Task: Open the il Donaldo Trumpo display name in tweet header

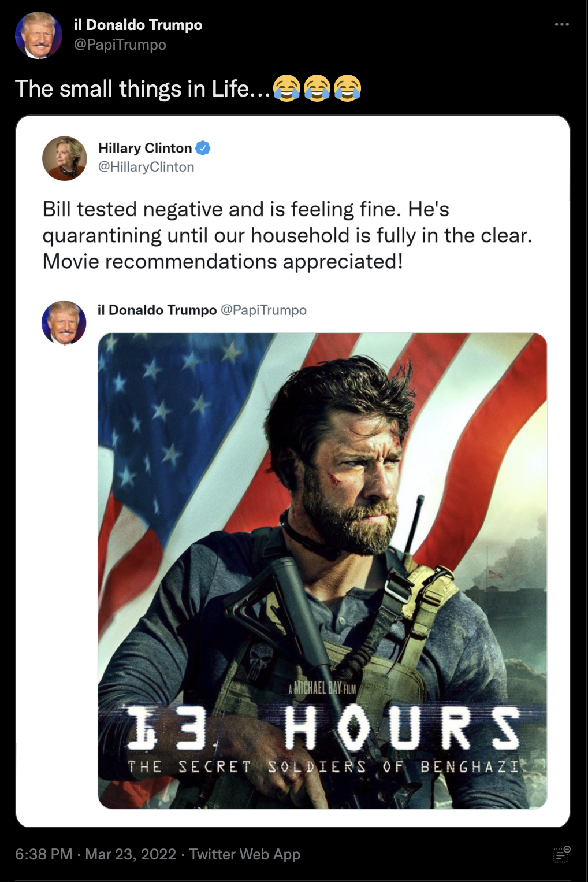Action: [138, 25]
